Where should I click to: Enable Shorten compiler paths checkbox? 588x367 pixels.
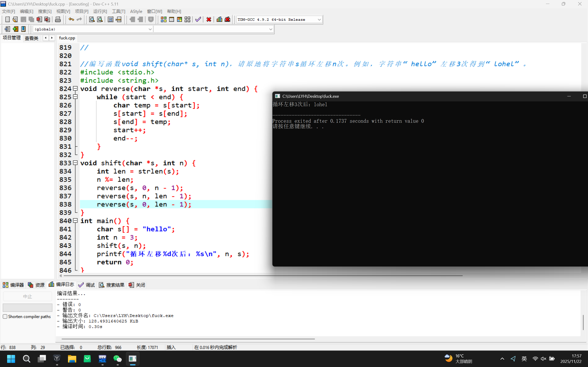pyautogui.click(x=5, y=317)
